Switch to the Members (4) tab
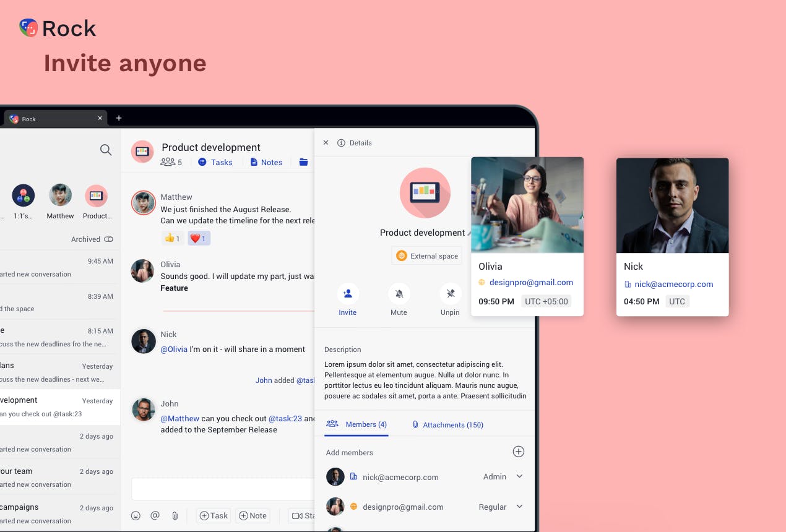 tap(356, 424)
